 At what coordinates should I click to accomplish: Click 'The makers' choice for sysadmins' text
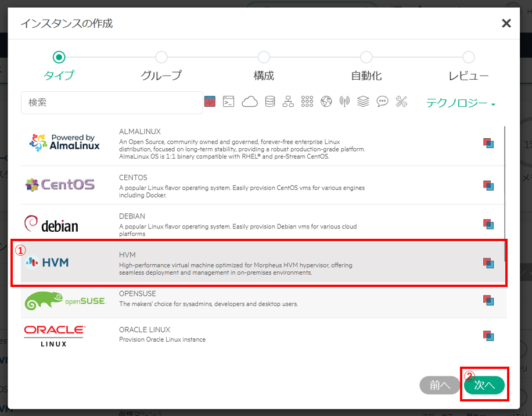(209, 304)
